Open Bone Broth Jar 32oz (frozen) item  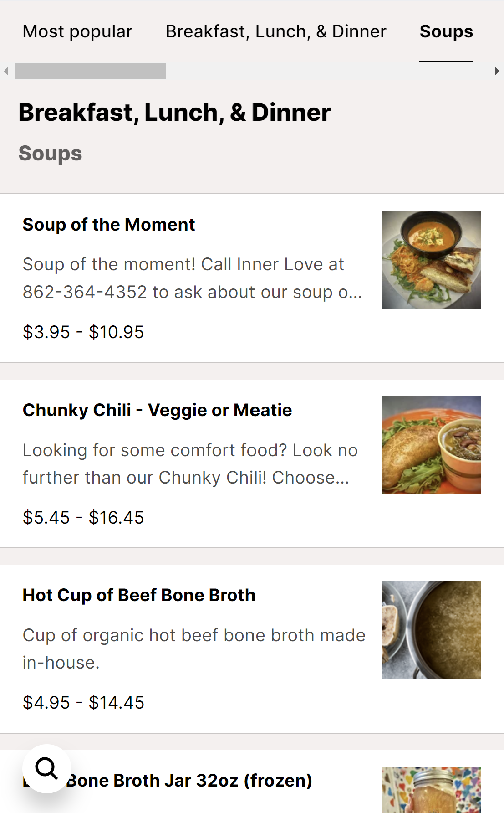[x=189, y=781]
